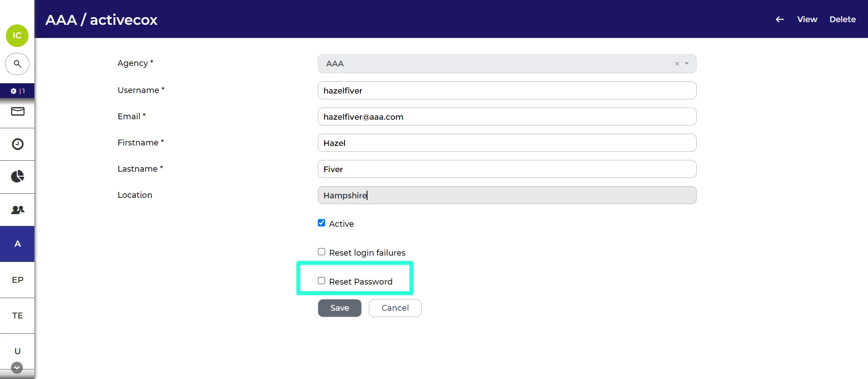Open the Agency dropdown arrow
Image resolution: width=868 pixels, height=379 pixels.
pos(687,64)
